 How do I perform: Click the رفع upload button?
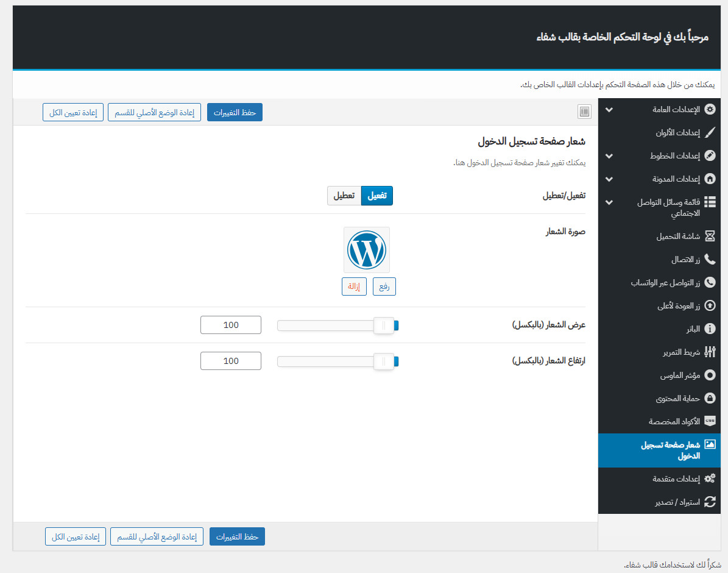(384, 286)
